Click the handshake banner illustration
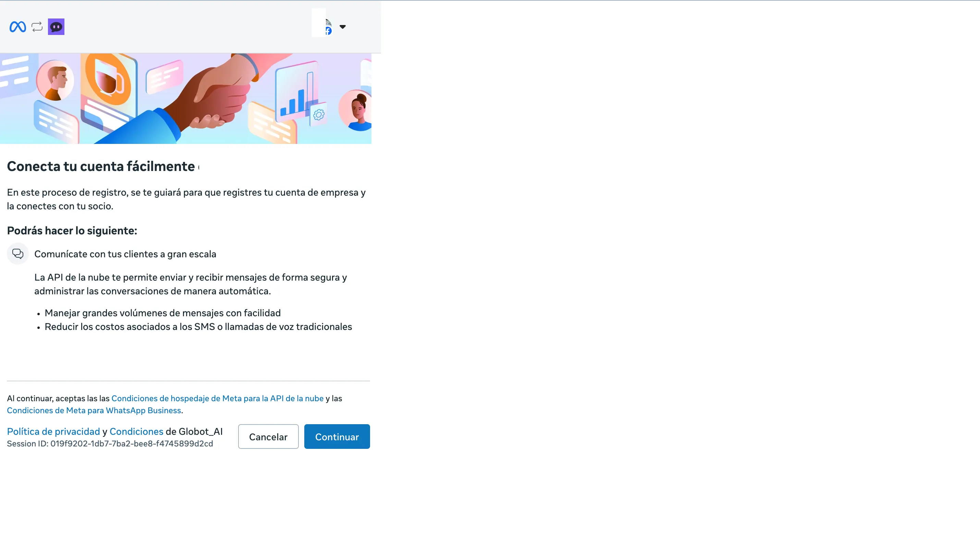The width and height of the screenshot is (980, 553). [x=186, y=99]
